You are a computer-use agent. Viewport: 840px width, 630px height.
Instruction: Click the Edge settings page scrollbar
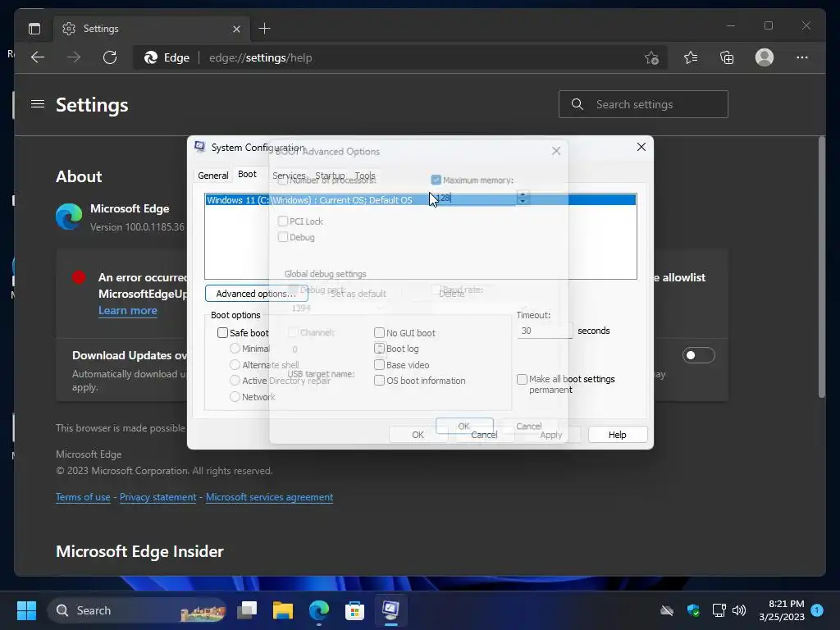coord(822,267)
